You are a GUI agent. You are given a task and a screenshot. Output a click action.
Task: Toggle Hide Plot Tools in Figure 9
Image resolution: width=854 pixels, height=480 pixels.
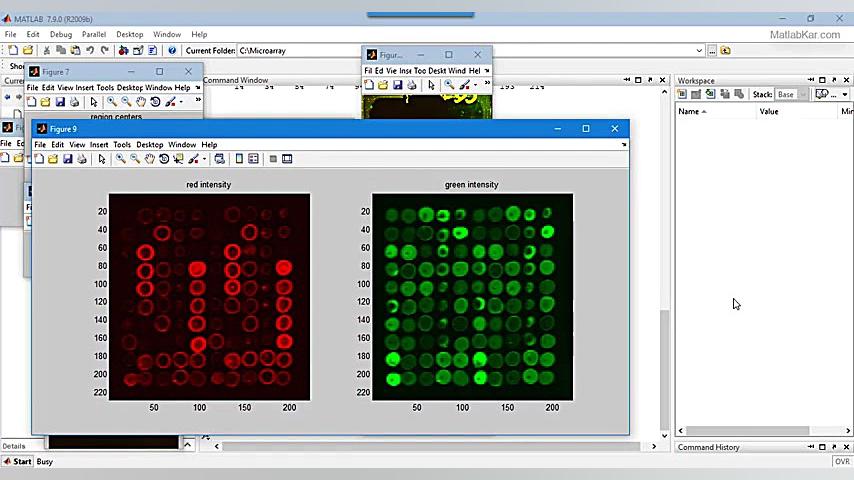[x=273, y=159]
